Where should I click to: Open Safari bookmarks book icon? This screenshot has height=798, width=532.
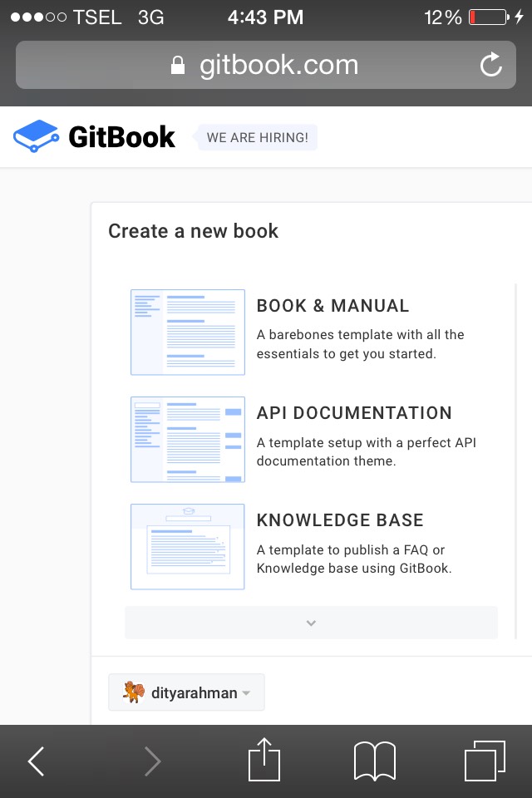click(x=375, y=761)
